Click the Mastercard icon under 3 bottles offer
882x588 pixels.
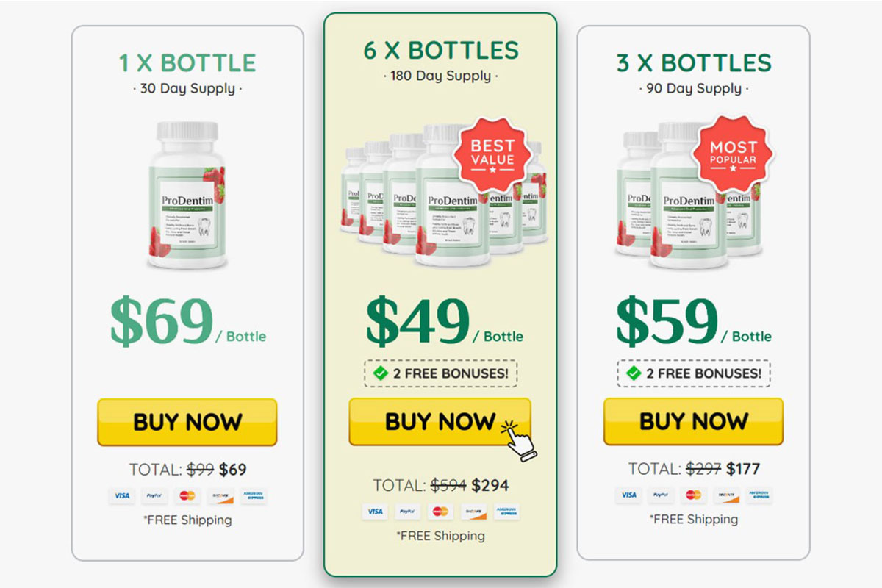point(692,495)
